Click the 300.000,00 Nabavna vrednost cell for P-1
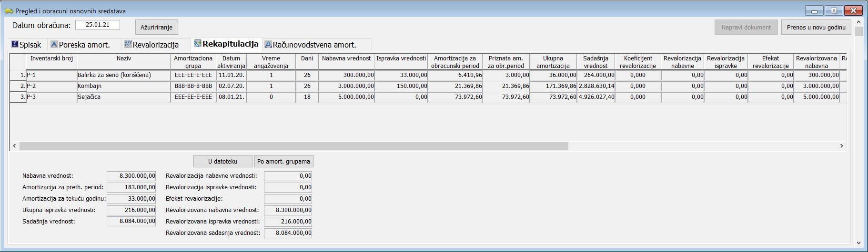 346,75
